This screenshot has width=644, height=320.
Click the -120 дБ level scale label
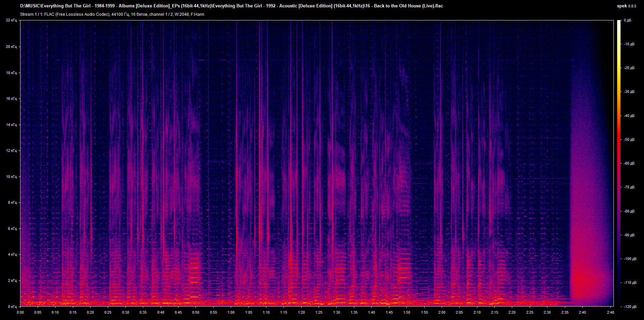pyautogui.click(x=630, y=307)
